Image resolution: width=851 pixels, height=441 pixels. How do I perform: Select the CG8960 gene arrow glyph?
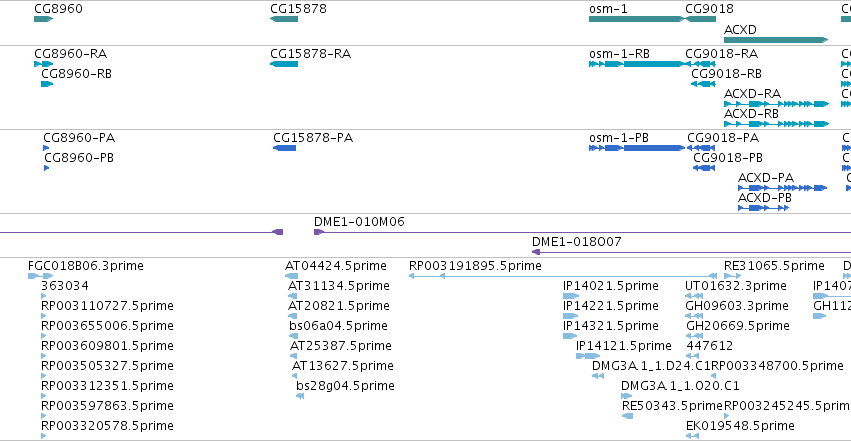click(x=43, y=19)
